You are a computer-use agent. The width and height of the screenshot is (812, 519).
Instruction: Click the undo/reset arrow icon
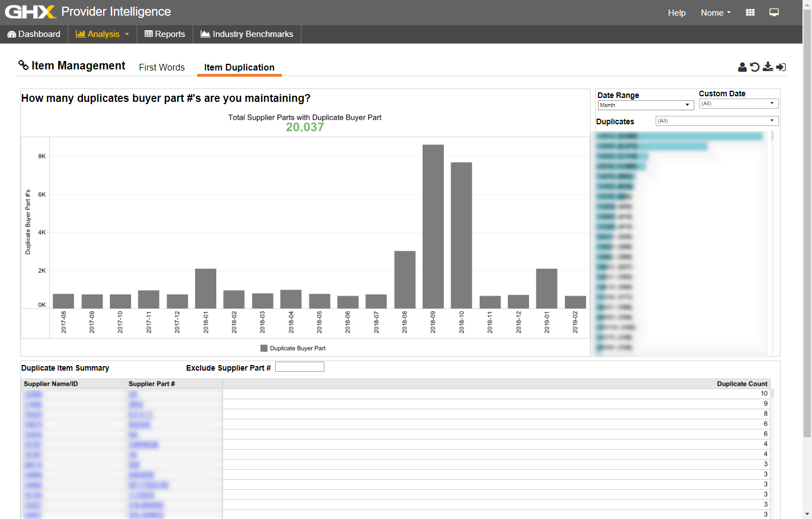[x=755, y=67]
